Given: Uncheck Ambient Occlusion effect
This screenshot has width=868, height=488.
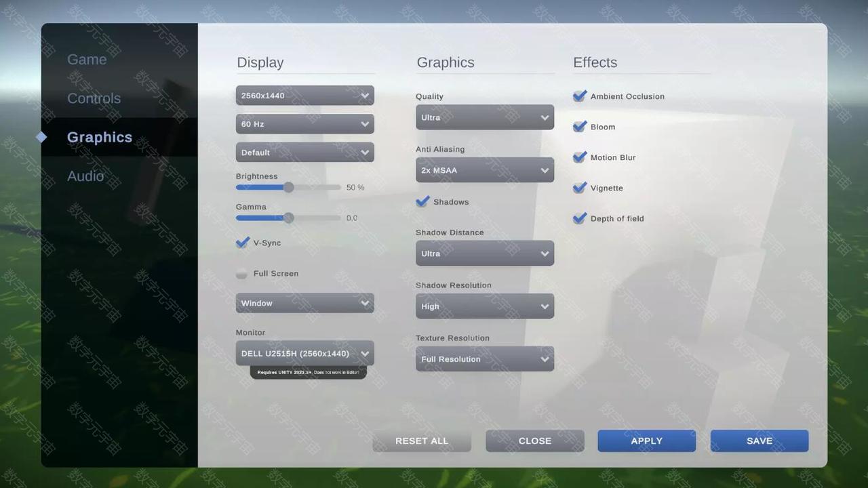Looking at the screenshot, I should (579, 96).
